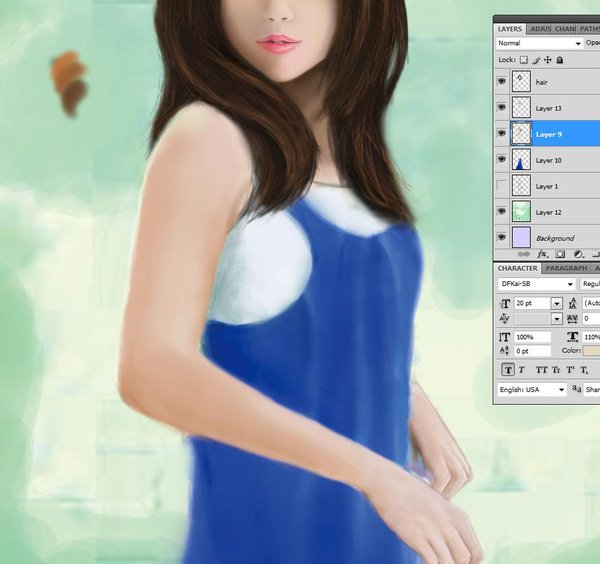Click the kerning icon in Character panel
The image size is (600, 564).
504,318
